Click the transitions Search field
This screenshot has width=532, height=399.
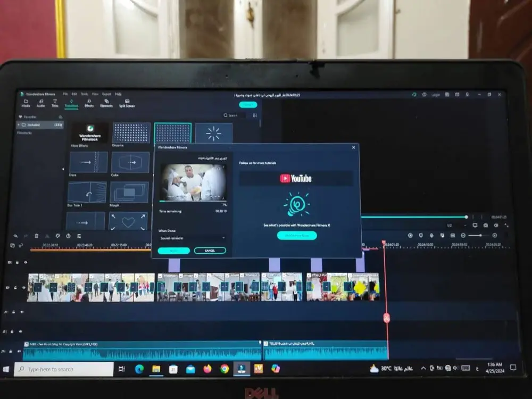tap(234, 115)
